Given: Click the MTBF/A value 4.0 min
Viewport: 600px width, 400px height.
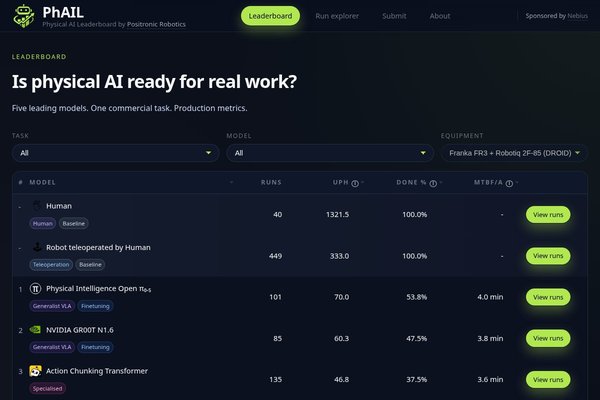Looking at the screenshot, I should pos(490,297).
